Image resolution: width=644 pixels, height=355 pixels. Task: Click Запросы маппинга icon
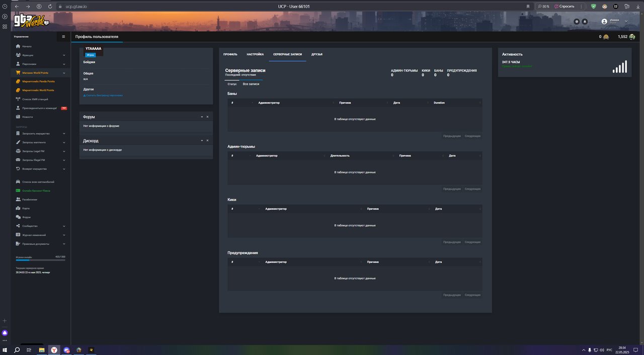coord(18,142)
